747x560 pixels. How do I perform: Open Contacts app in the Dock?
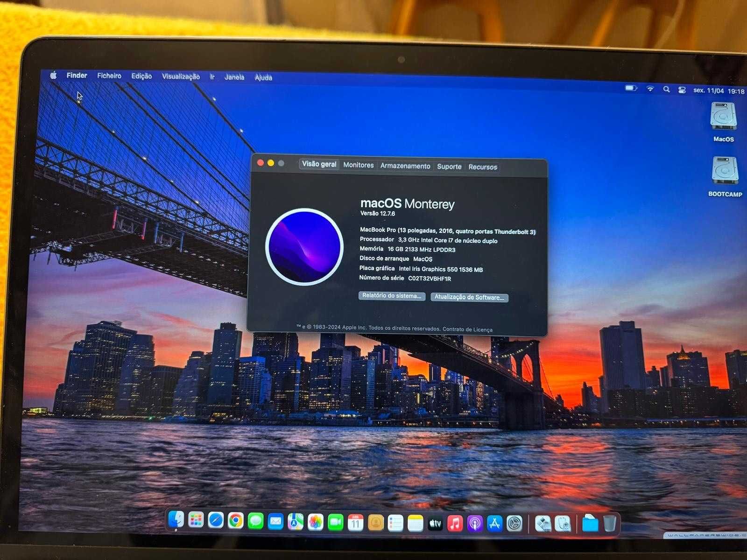coord(376,523)
